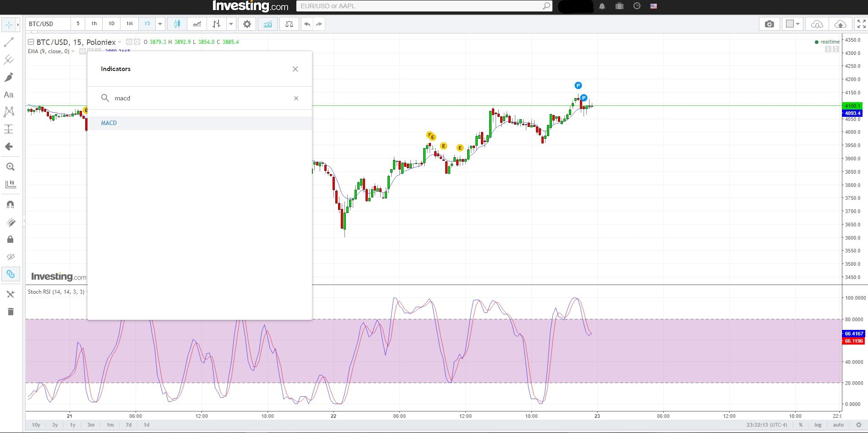Open the BTC/USD, 15, Poloniex legend dropdown
This screenshot has width=868, height=433.
pyautogui.click(x=120, y=42)
